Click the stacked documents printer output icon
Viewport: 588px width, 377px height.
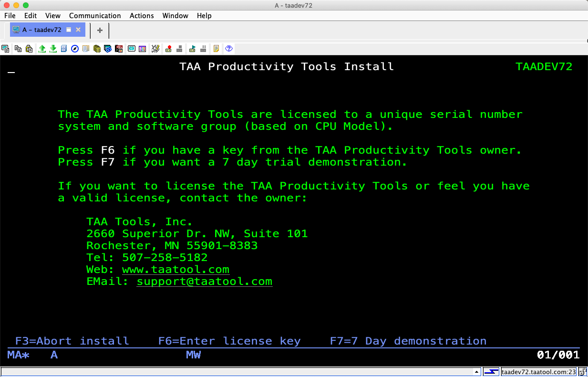[86, 49]
